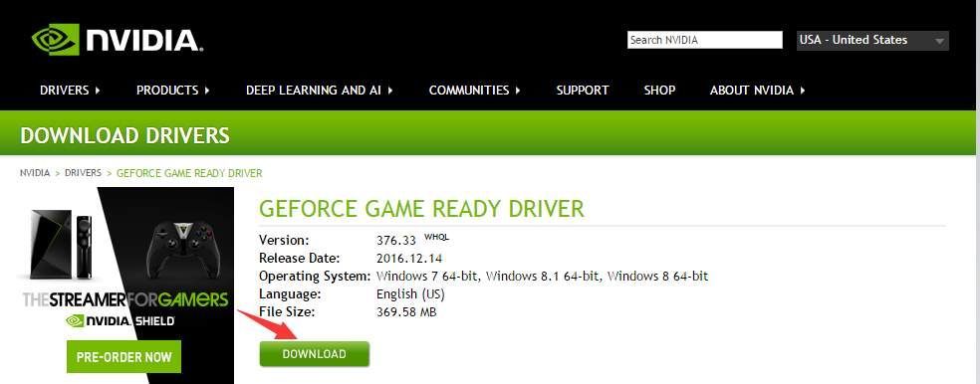The width and height of the screenshot is (980, 384).
Task: Click the green Download button
Action: 315,354
